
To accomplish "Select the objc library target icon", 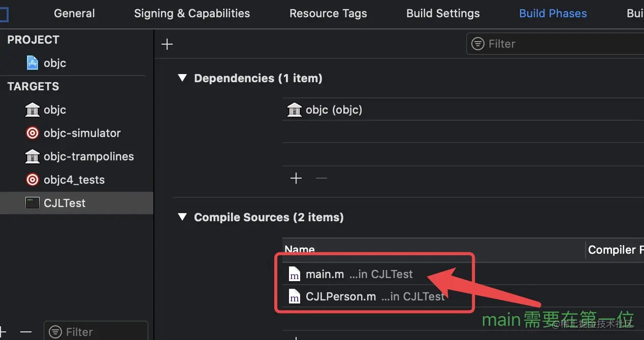I will coord(33,110).
